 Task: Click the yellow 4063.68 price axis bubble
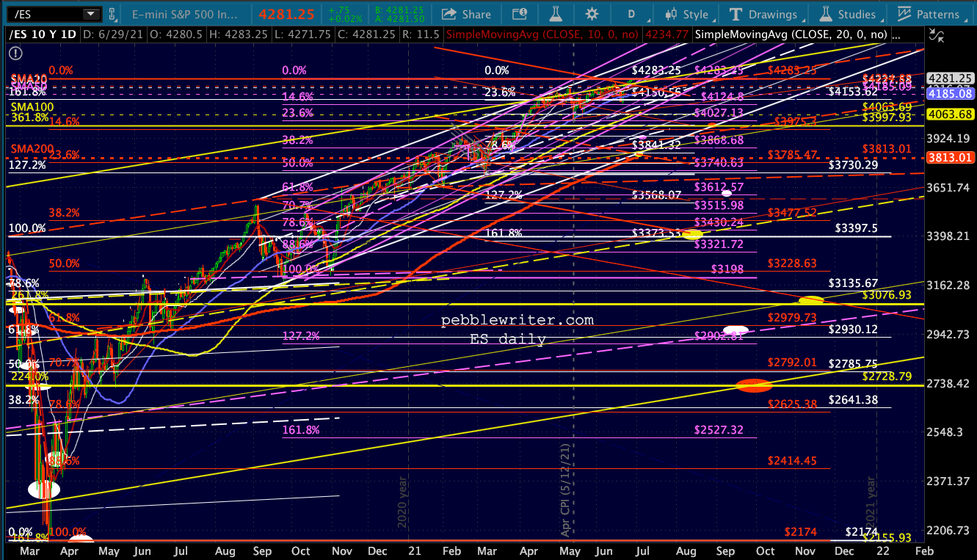[x=950, y=114]
